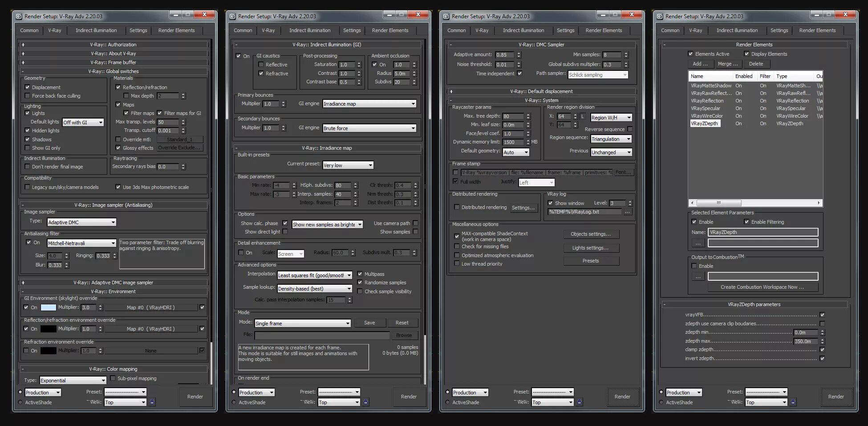Expand the V-Ray:: Frame buffer rollout

pos(113,62)
